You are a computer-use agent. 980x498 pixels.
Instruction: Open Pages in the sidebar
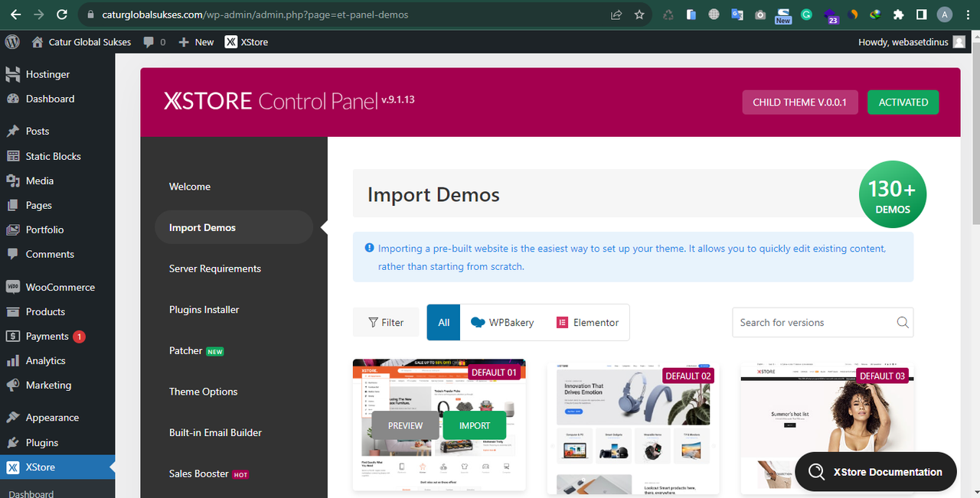38,205
